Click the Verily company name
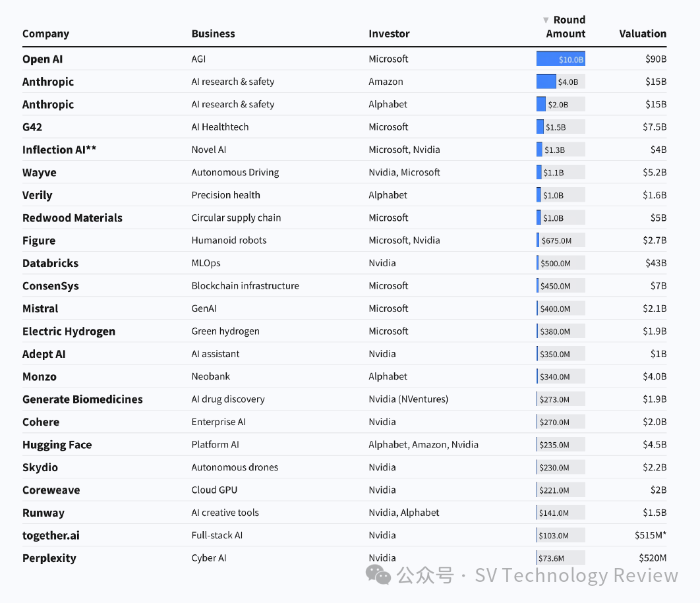The height and width of the screenshot is (603, 700). pyautogui.click(x=38, y=196)
